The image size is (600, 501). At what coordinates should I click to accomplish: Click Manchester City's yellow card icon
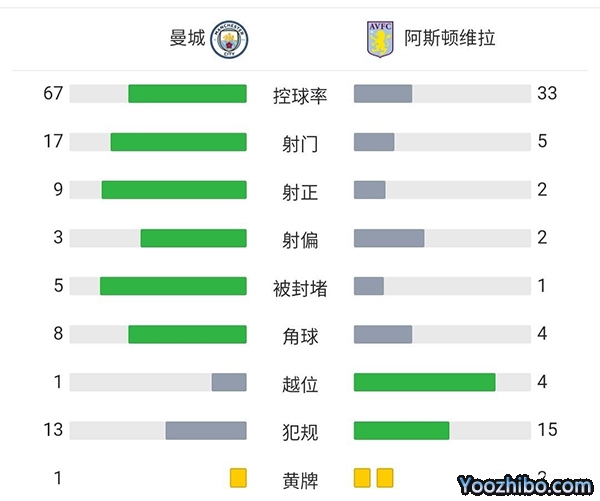(x=237, y=477)
